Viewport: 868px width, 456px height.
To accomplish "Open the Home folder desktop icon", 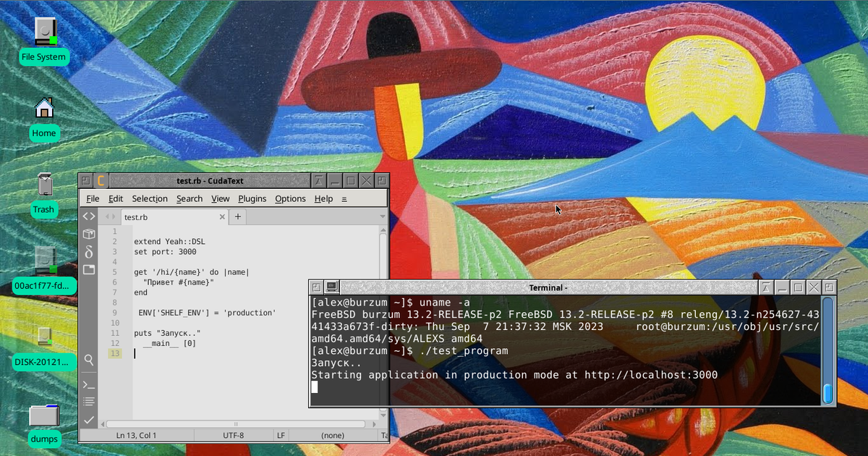I will tap(44, 118).
